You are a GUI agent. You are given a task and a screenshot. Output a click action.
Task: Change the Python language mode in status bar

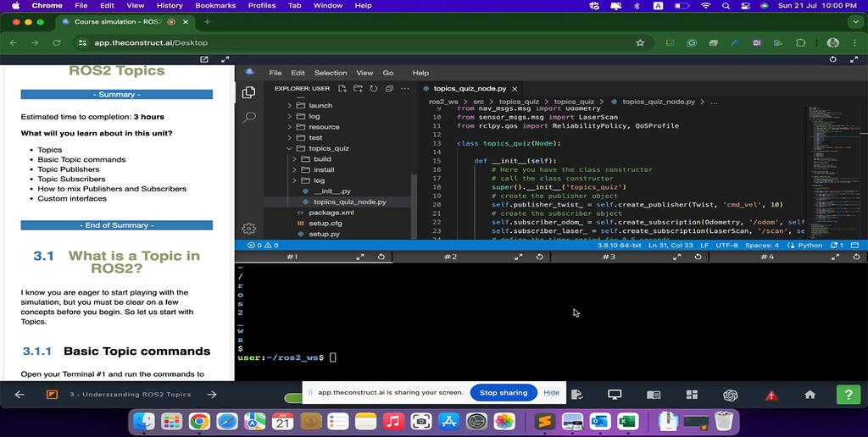coord(810,246)
